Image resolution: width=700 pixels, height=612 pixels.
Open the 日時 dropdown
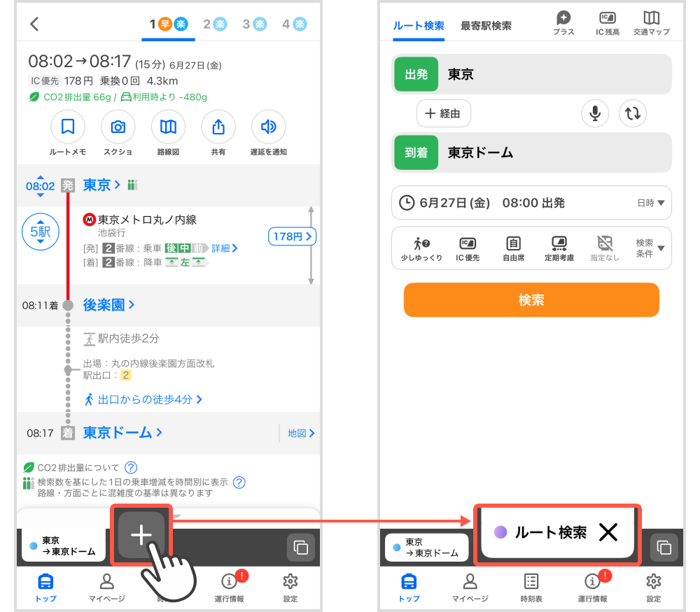(x=651, y=203)
